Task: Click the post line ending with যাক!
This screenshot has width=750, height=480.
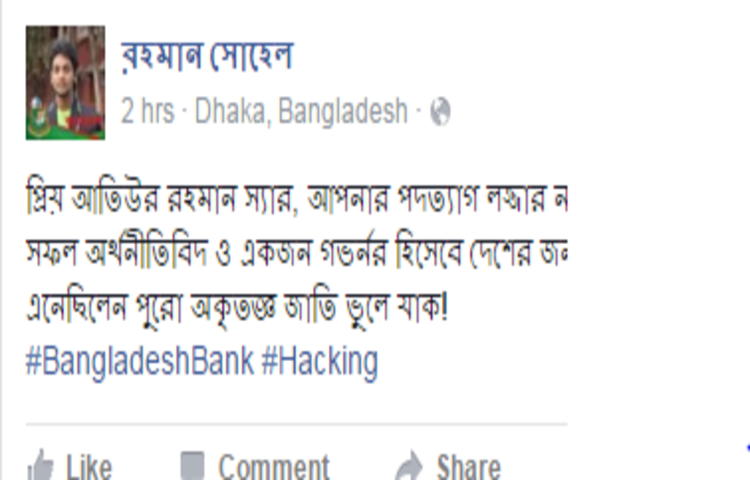Action: 237,308
